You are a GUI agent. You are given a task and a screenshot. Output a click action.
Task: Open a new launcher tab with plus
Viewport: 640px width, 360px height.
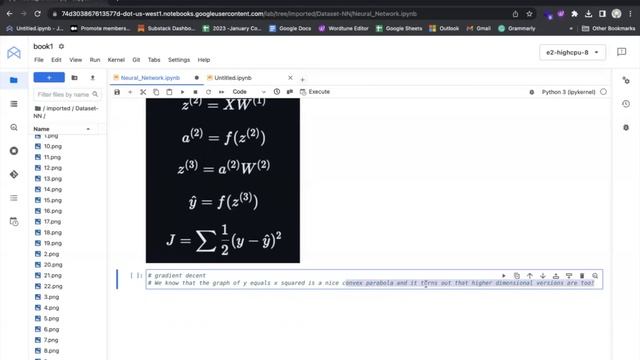(x=302, y=79)
